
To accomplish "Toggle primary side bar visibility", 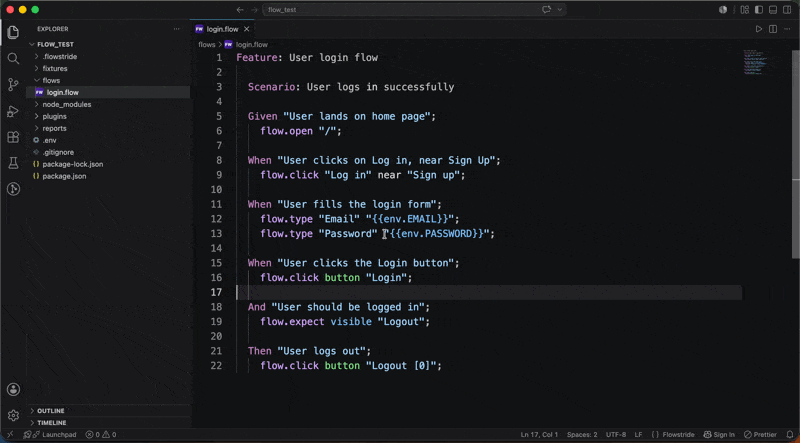I will [x=759, y=10].
